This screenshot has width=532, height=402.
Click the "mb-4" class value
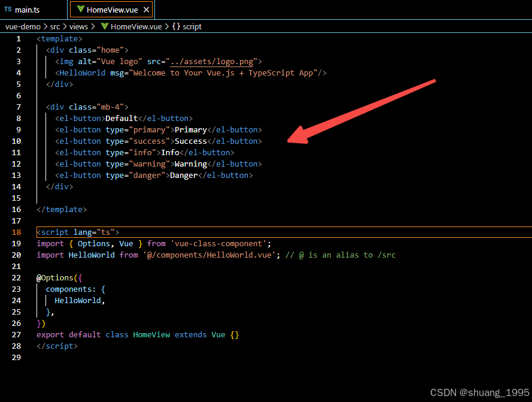(x=110, y=107)
